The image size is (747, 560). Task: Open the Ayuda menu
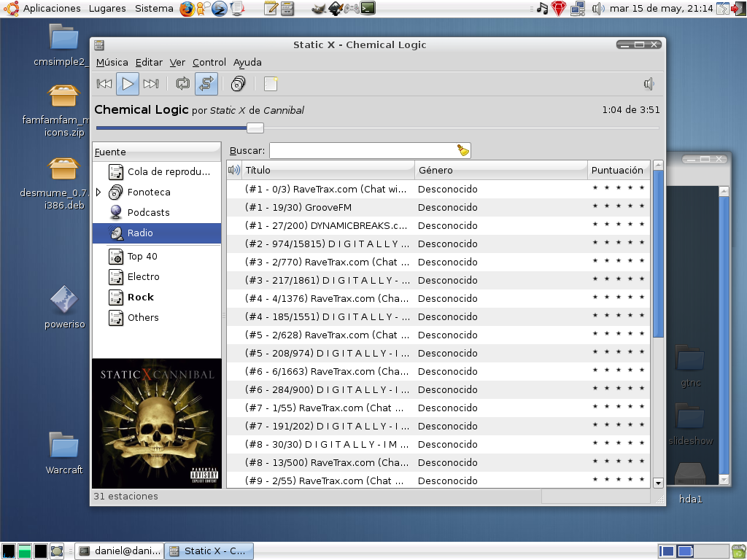247,63
